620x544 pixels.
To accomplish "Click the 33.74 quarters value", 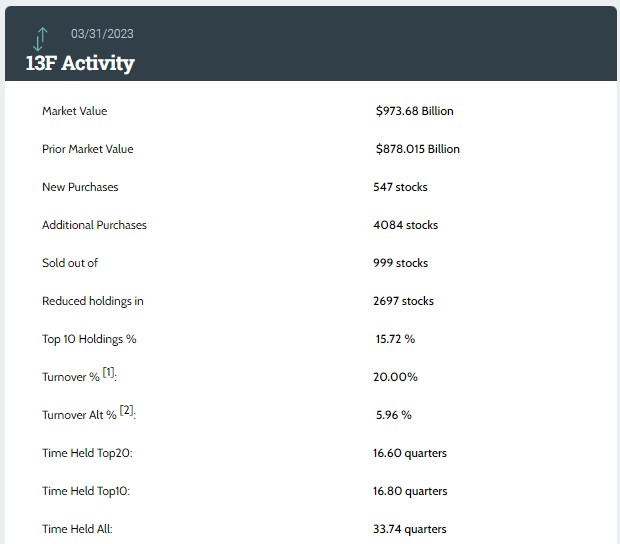I will 410,529.
